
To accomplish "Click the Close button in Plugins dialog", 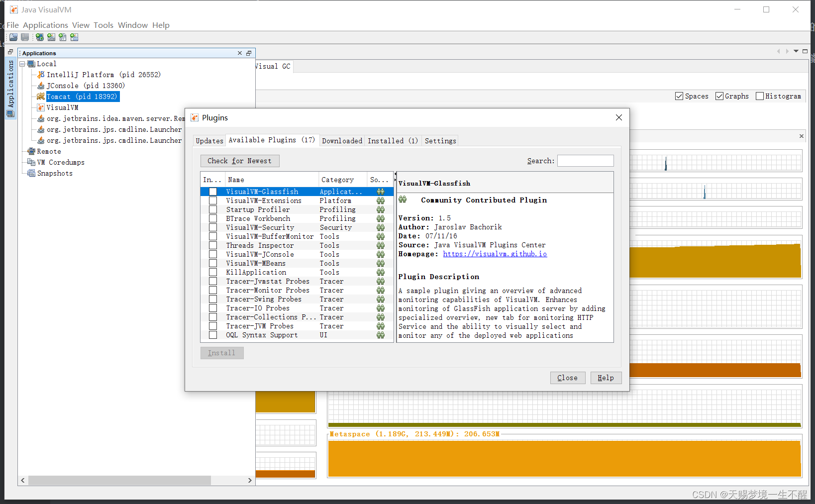I will (x=568, y=378).
